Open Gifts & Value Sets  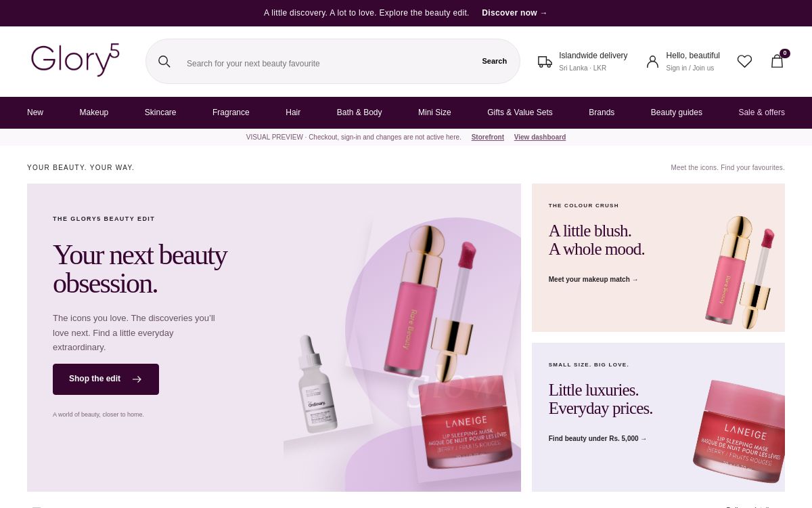[x=520, y=112]
